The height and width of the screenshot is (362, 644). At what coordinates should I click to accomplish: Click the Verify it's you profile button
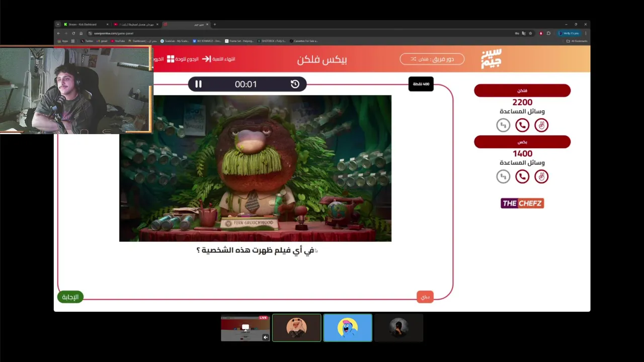pos(569,33)
